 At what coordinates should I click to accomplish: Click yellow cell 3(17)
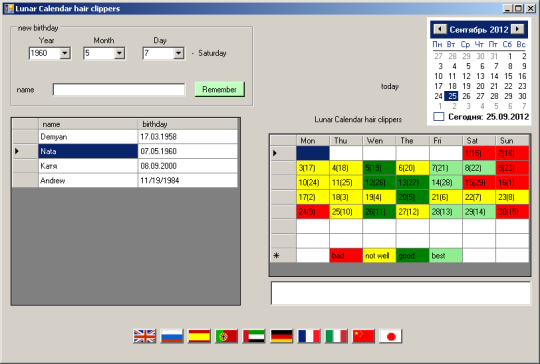click(x=313, y=168)
